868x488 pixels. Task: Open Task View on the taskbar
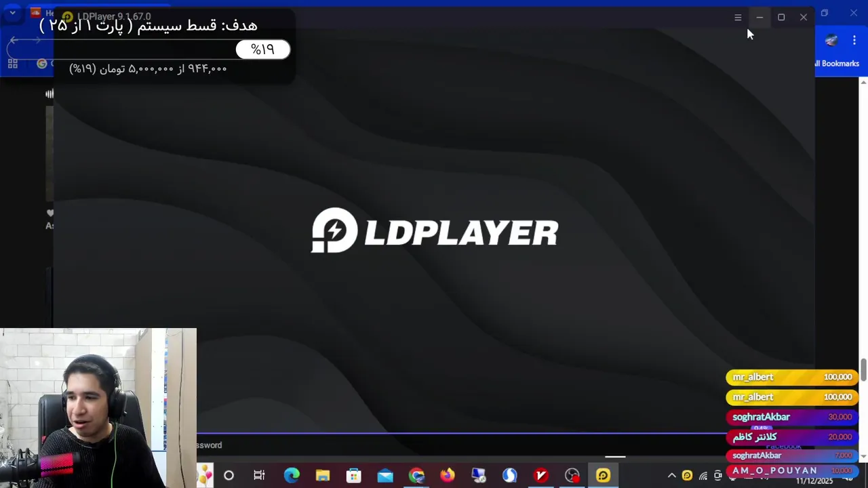259,476
